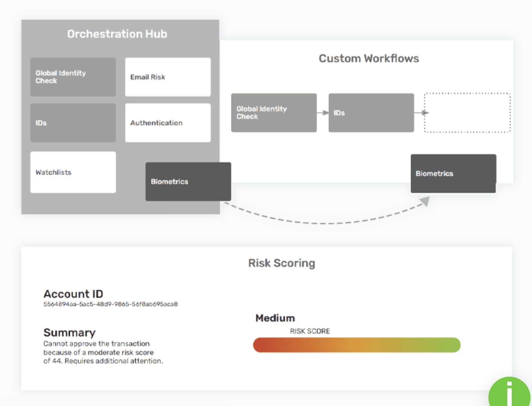This screenshot has height=406, width=532.
Task: Click the Account ID label
Action: 73,294
